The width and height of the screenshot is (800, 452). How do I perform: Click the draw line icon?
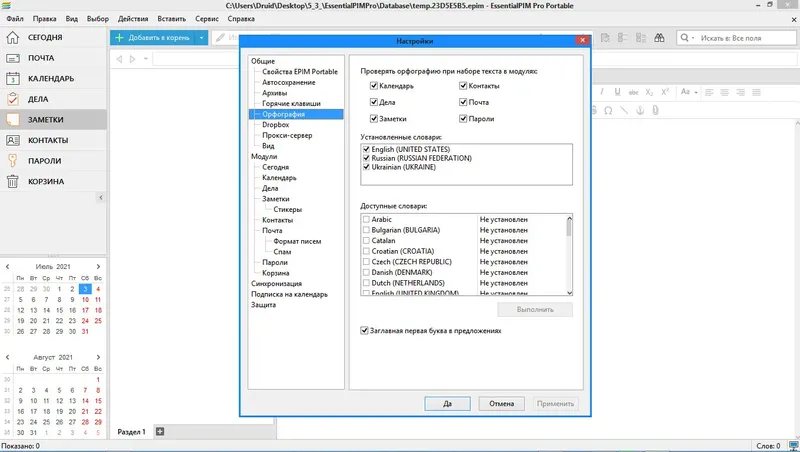click(624, 110)
